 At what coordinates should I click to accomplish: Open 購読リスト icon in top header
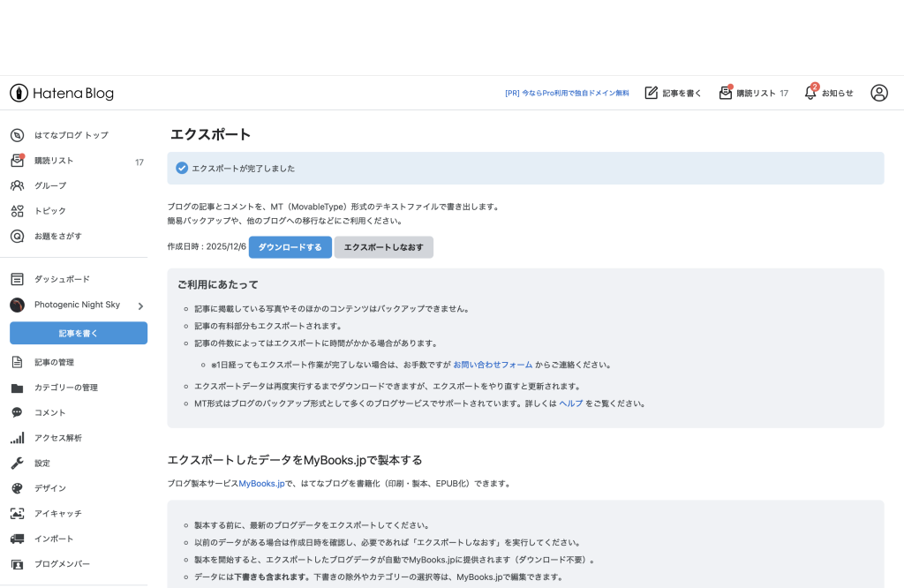click(x=726, y=93)
